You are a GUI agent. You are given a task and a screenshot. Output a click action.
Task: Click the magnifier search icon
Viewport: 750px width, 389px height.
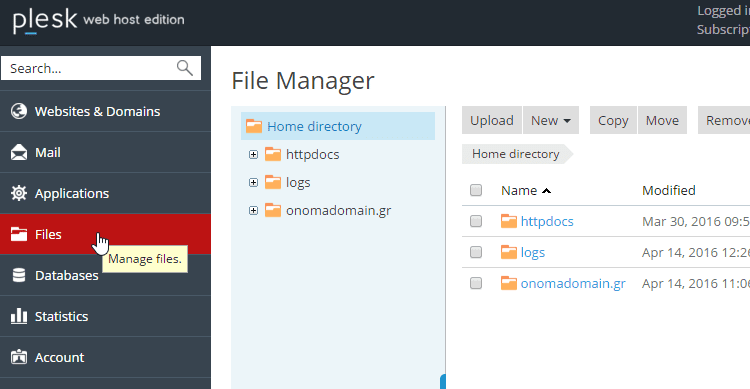[185, 68]
